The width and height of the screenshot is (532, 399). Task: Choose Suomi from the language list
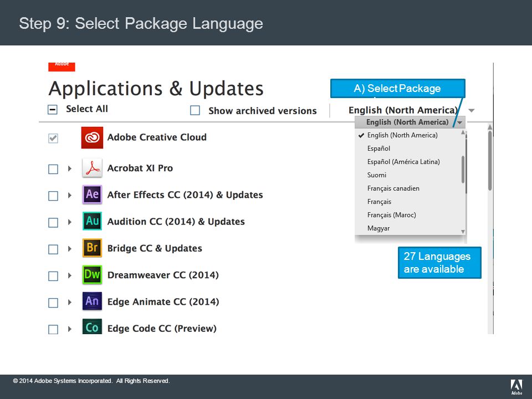pos(377,175)
